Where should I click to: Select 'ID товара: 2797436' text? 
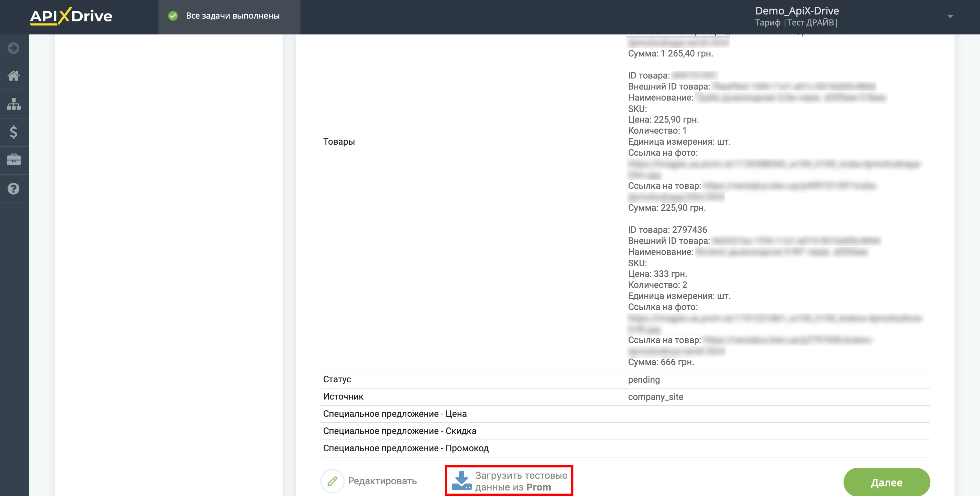pyautogui.click(x=667, y=230)
